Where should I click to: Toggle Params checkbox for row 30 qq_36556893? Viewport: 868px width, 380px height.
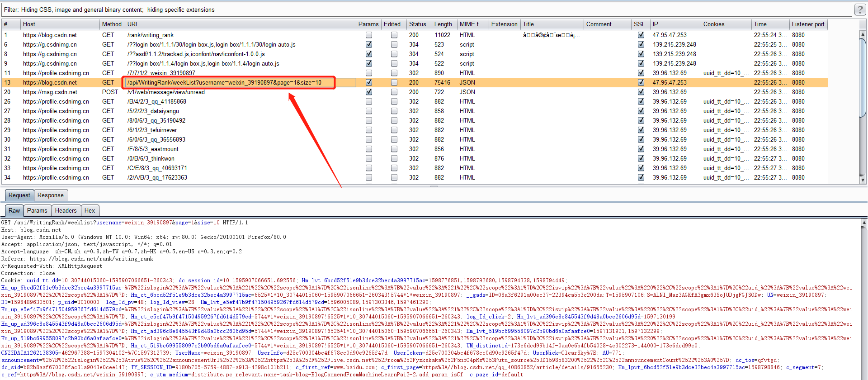(369, 139)
